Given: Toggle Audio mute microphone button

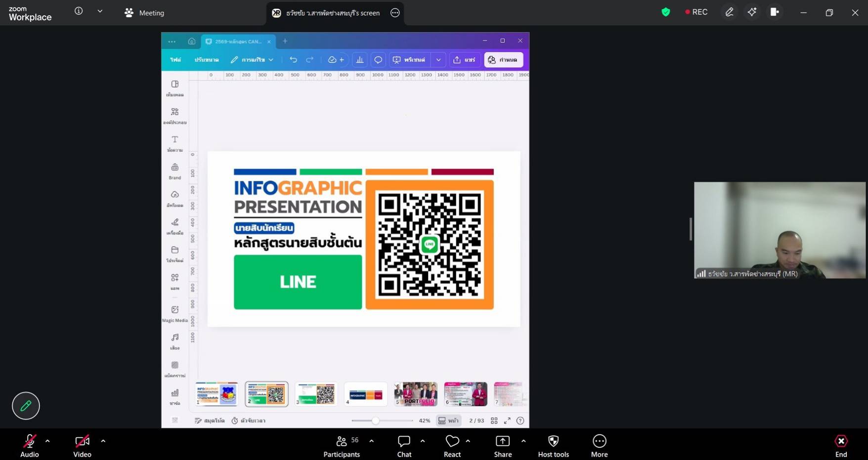Looking at the screenshot, I should (x=30, y=446).
